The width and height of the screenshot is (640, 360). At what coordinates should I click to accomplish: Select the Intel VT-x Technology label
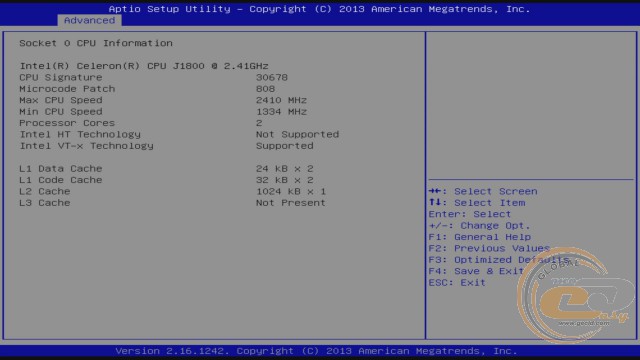(87, 146)
